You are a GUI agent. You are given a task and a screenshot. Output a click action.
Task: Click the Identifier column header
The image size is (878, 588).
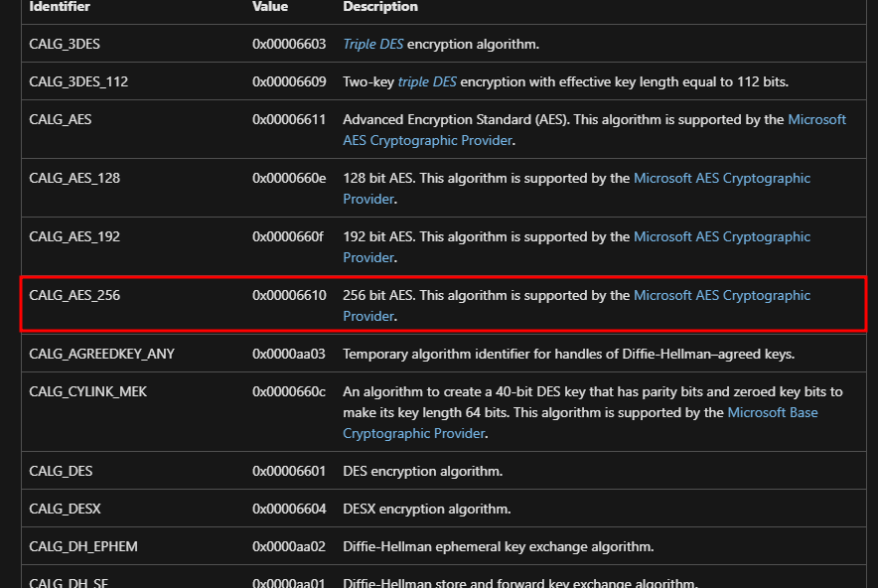click(x=60, y=7)
